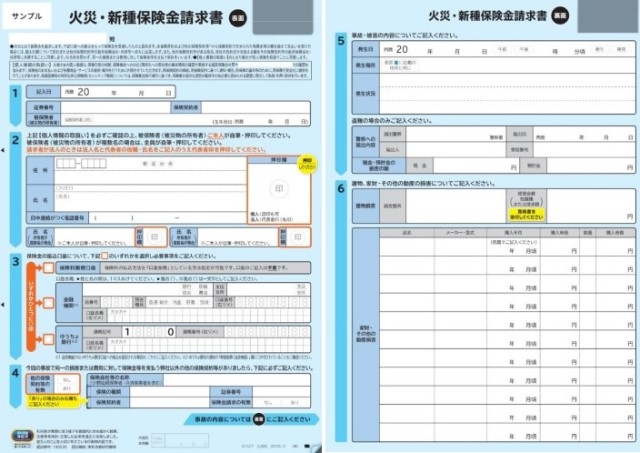Click the 修理金額 yen field in section 6
Image resolution: width=640 pixels, height=453 pixels.
click(x=591, y=206)
